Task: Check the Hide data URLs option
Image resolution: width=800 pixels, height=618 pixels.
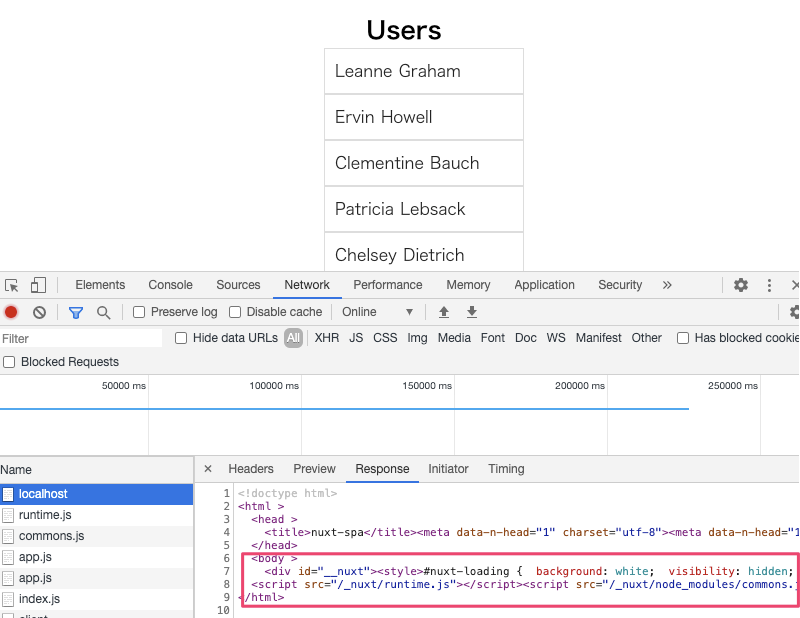Action: click(181, 338)
